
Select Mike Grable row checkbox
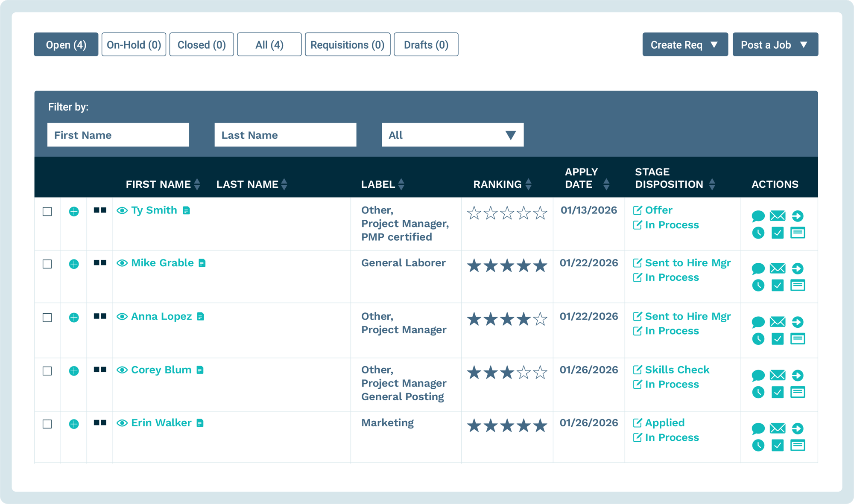[x=47, y=264]
